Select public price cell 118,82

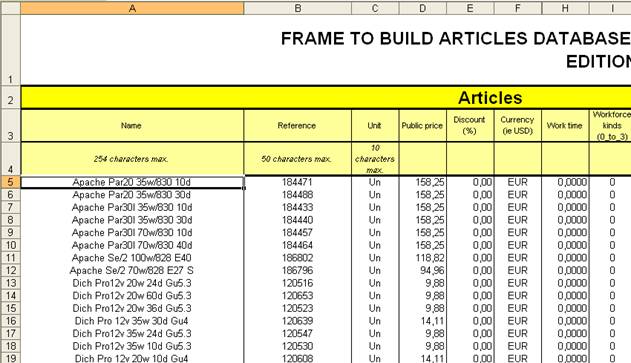423,258
